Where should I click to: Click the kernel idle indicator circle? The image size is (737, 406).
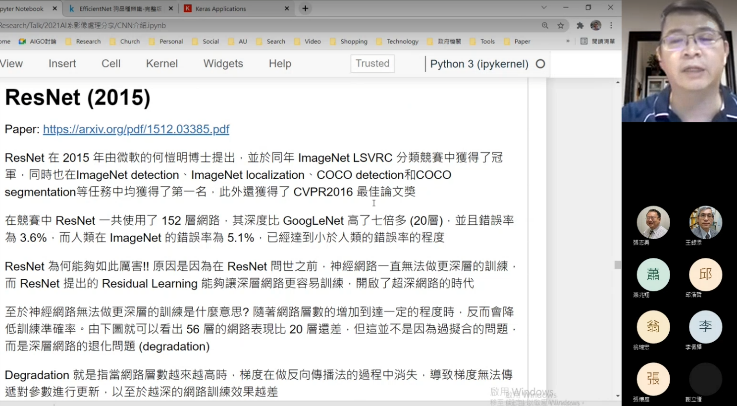coord(541,64)
